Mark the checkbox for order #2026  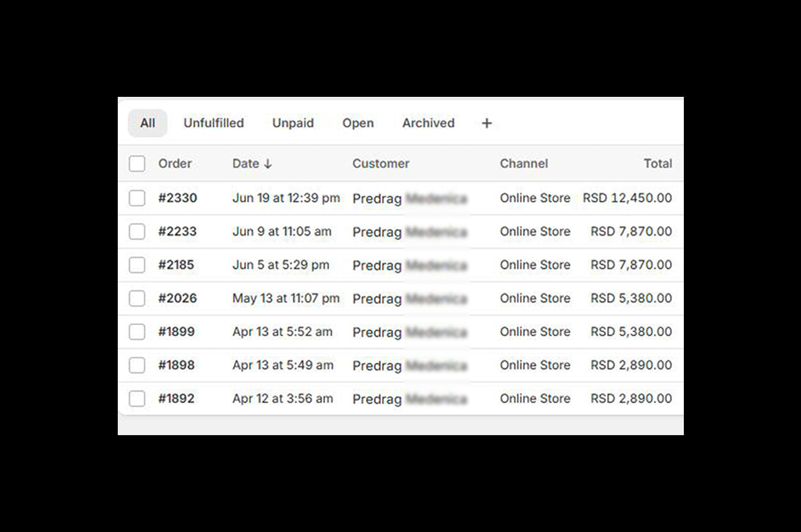pos(137,298)
